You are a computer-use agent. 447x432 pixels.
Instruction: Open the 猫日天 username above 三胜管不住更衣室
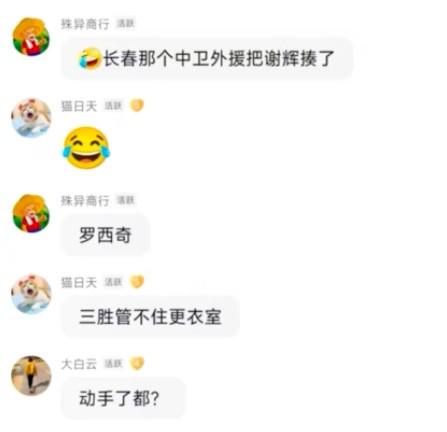pyautogui.click(x=79, y=283)
